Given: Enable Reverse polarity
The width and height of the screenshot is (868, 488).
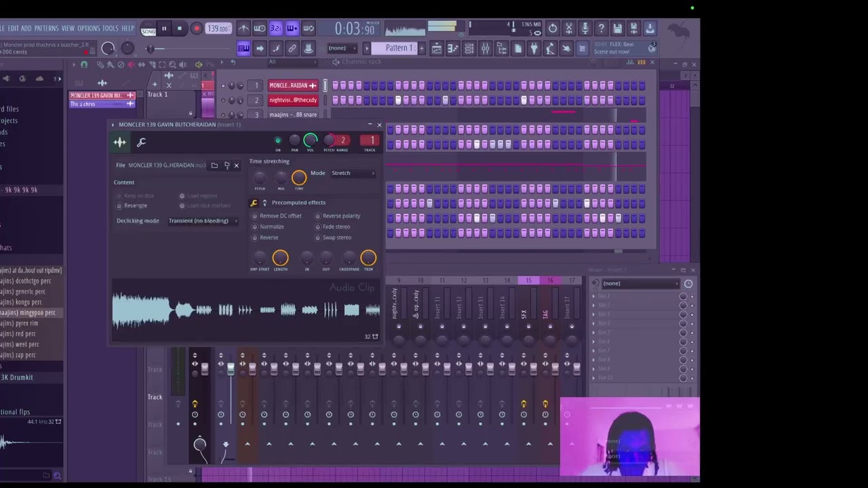Looking at the screenshot, I should [337, 216].
